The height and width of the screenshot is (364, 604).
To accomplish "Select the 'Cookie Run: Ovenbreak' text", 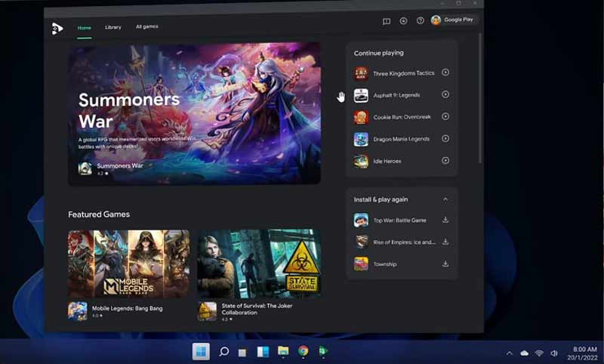I will pyautogui.click(x=402, y=117).
